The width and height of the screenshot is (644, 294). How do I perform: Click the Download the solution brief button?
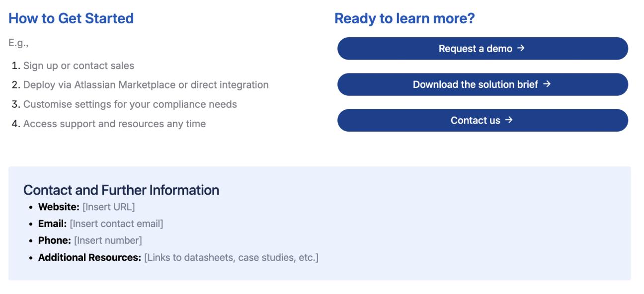point(482,84)
